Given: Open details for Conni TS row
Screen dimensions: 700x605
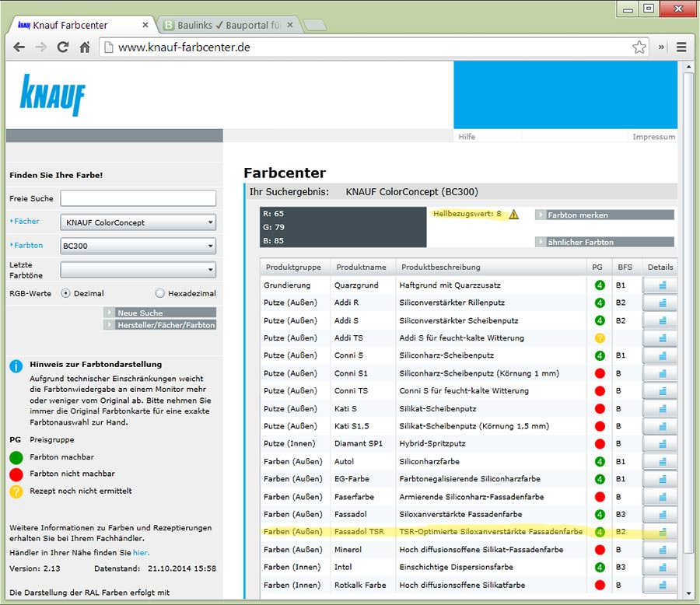Looking at the screenshot, I should pyautogui.click(x=660, y=390).
